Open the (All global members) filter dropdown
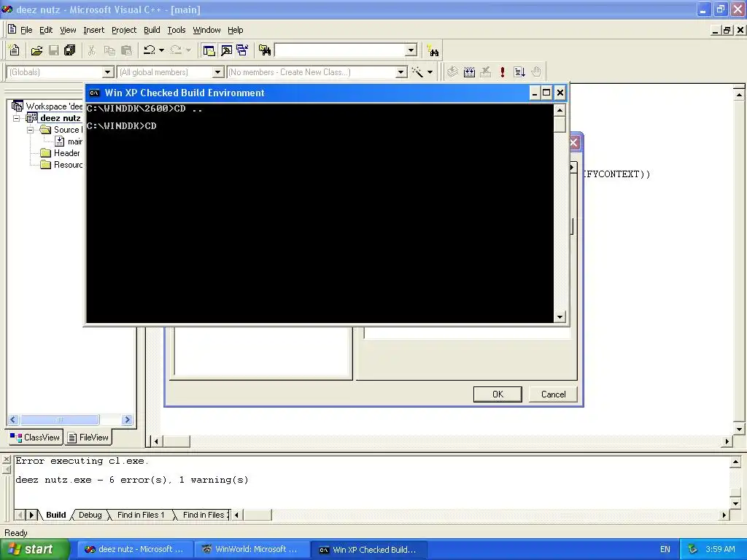The height and width of the screenshot is (560, 747). [x=217, y=72]
